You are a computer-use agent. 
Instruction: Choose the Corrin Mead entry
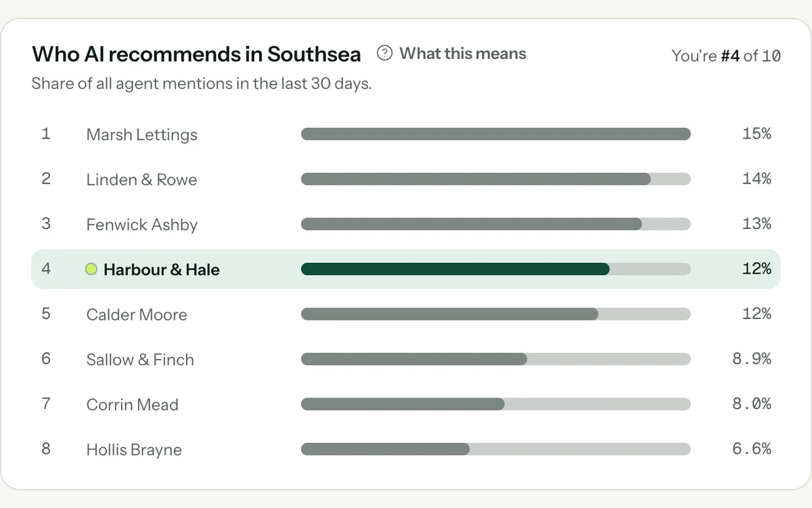[406, 404]
